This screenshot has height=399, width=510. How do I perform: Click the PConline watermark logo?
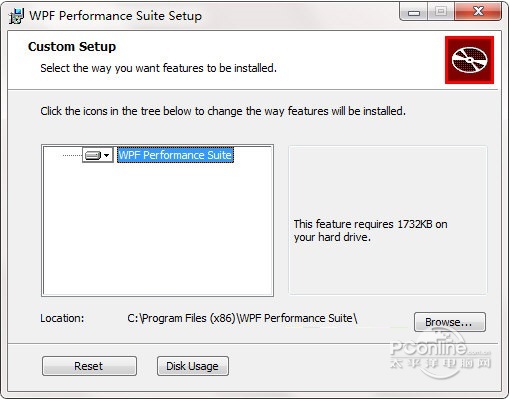click(x=440, y=353)
